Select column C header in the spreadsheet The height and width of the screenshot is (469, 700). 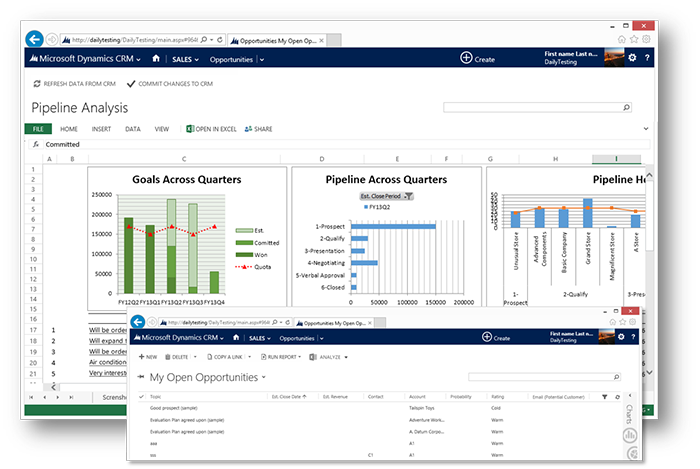click(184, 159)
